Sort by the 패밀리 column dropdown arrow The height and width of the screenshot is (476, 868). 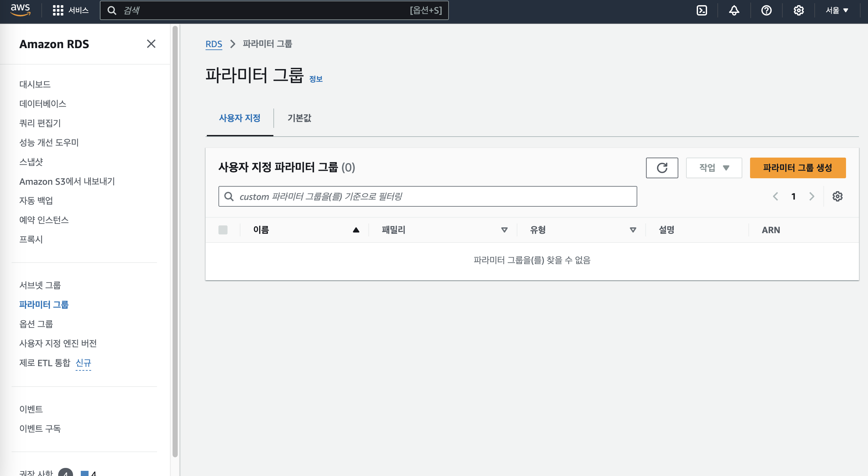point(504,230)
